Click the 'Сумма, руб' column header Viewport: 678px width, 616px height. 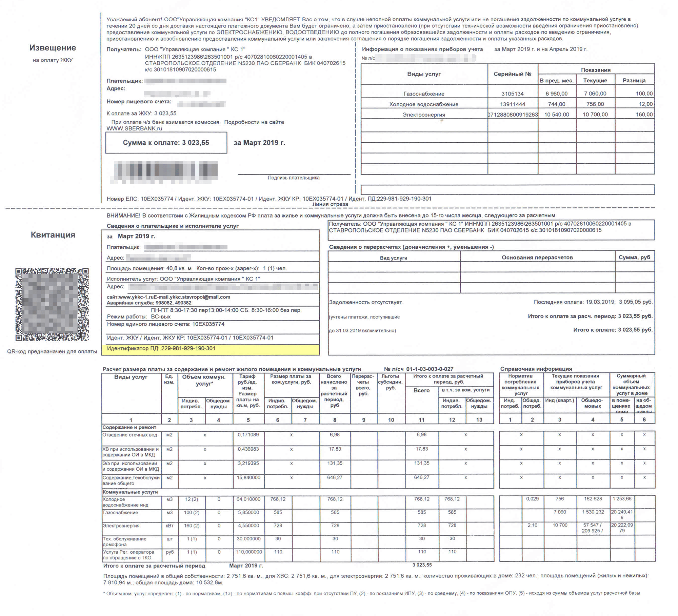point(634,257)
